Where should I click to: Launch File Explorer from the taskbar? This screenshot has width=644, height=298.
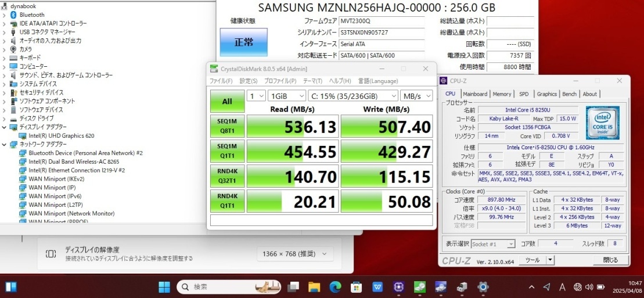click(x=314, y=286)
